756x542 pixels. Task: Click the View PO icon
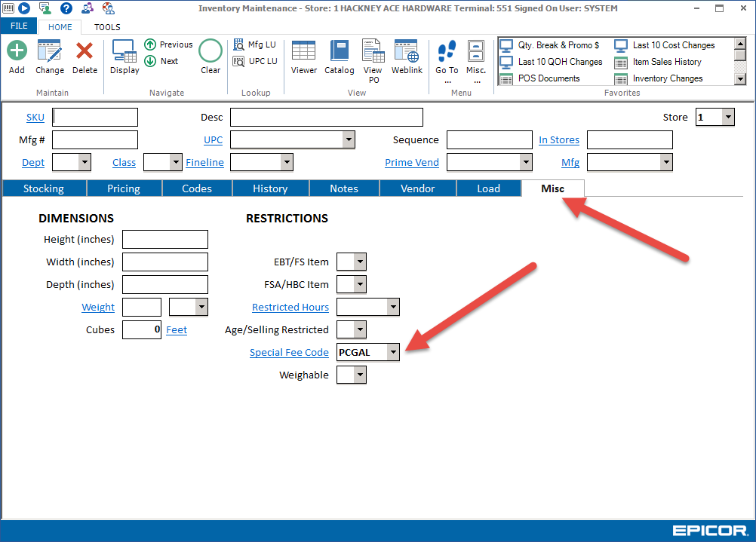pyautogui.click(x=373, y=51)
